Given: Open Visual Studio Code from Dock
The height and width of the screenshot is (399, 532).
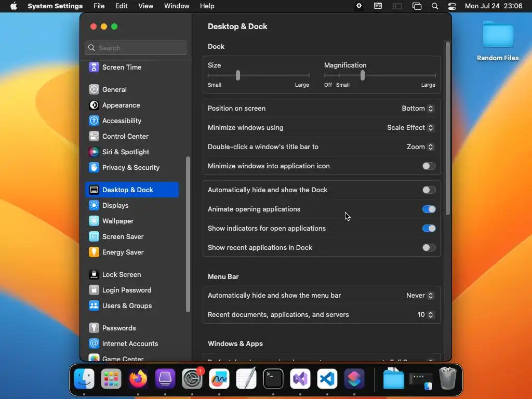Looking at the screenshot, I should (327, 379).
